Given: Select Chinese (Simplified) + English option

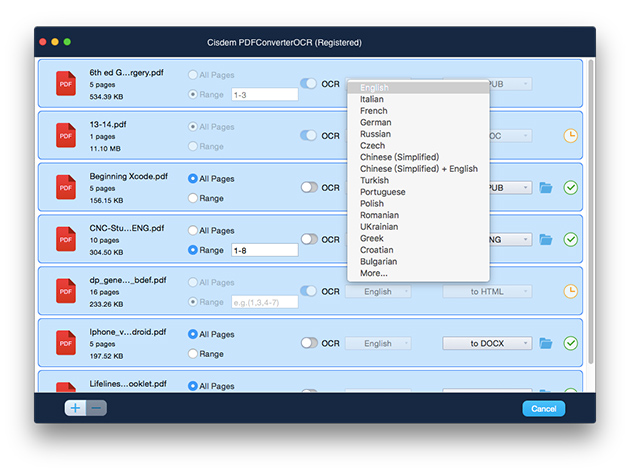Looking at the screenshot, I should click(418, 169).
